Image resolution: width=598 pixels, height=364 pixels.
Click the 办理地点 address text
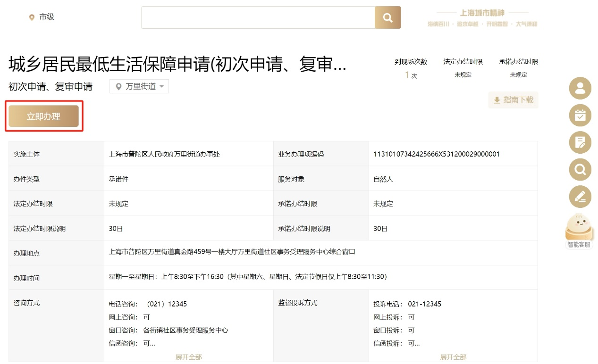point(232,252)
